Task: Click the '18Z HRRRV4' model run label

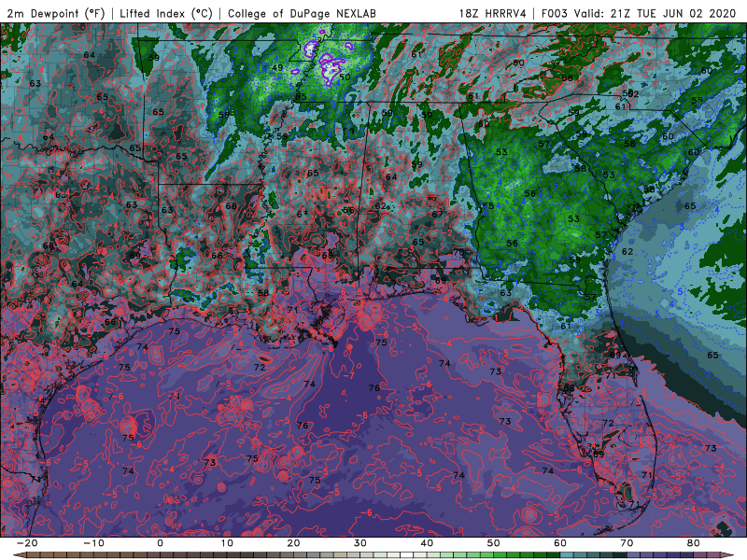Action: pos(493,13)
